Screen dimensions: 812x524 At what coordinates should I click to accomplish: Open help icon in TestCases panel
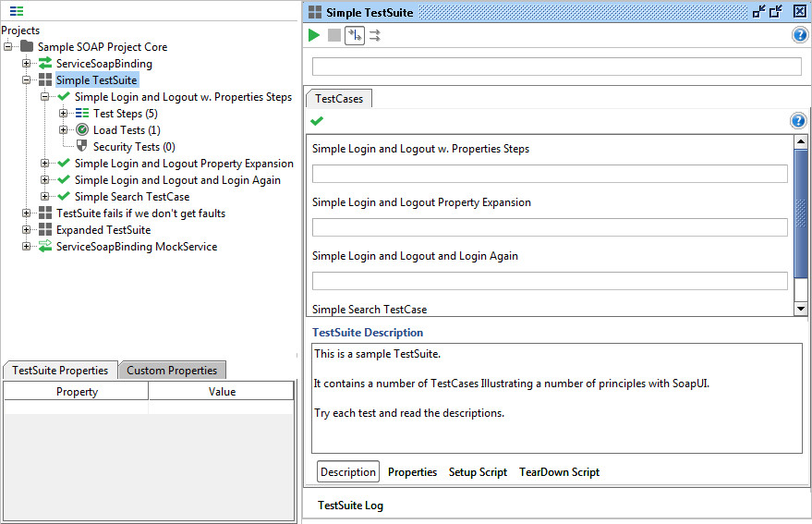(798, 121)
